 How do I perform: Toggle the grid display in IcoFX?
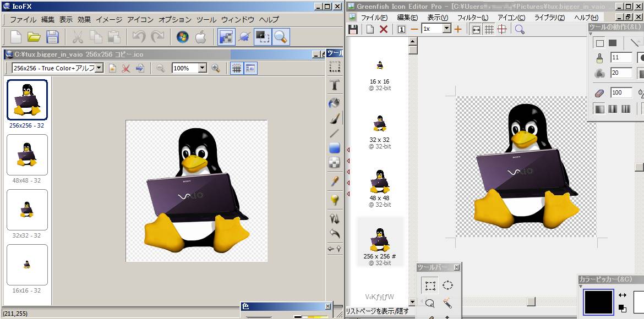coord(236,69)
